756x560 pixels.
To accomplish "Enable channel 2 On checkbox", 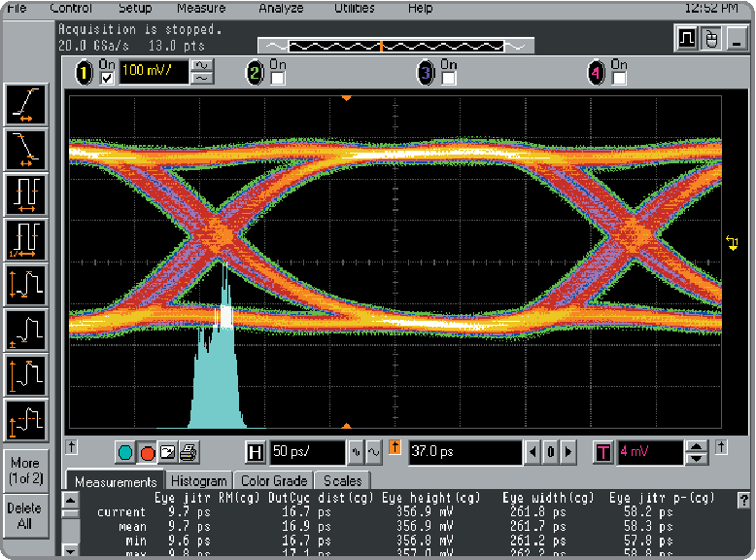I will pos(278,79).
